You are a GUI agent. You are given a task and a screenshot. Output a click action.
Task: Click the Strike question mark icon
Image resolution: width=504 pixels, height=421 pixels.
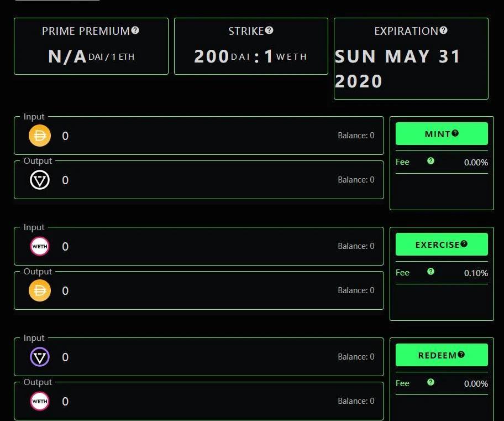269,30
